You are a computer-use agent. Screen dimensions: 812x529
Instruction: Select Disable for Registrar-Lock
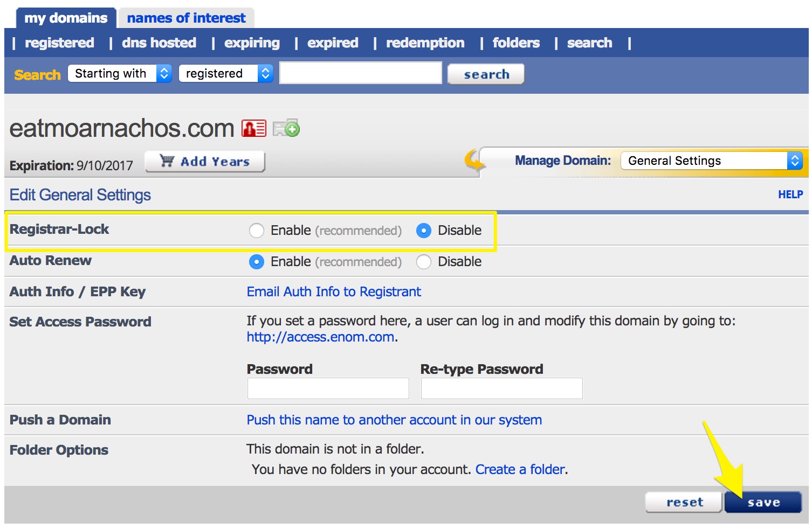click(424, 231)
